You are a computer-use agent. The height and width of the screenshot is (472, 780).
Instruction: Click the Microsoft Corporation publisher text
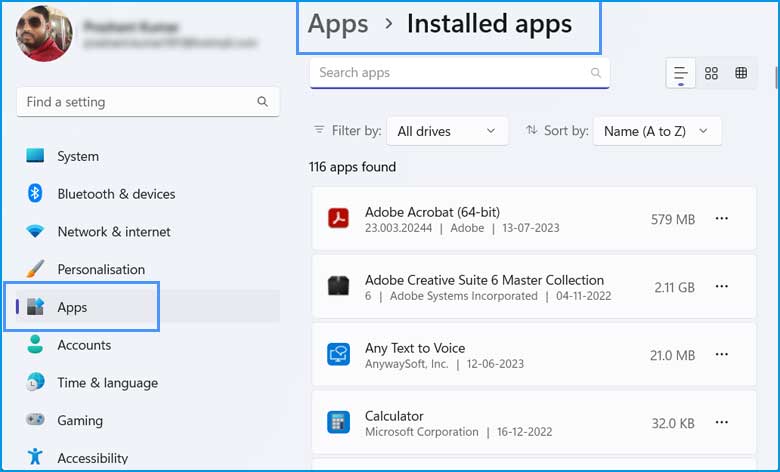pyautogui.click(x=421, y=432)
